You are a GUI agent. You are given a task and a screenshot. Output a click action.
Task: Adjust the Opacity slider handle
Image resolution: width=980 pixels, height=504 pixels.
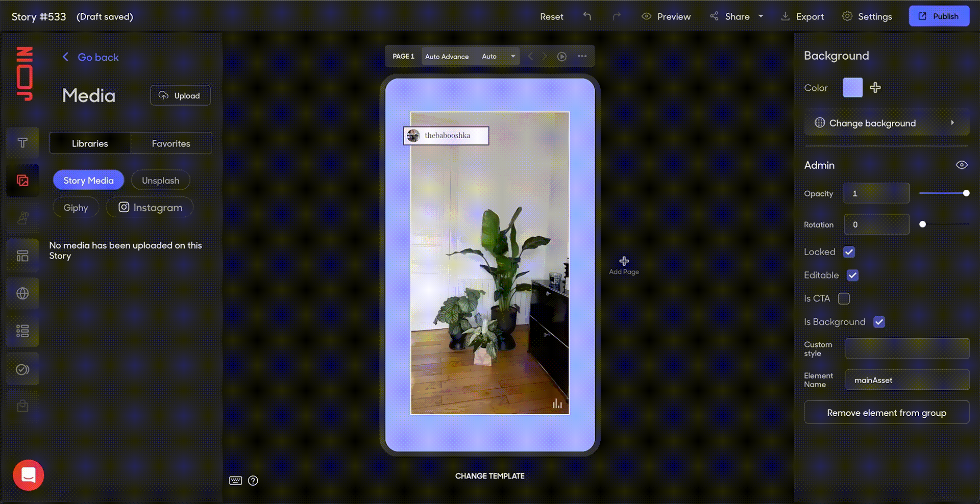[966, 193]
